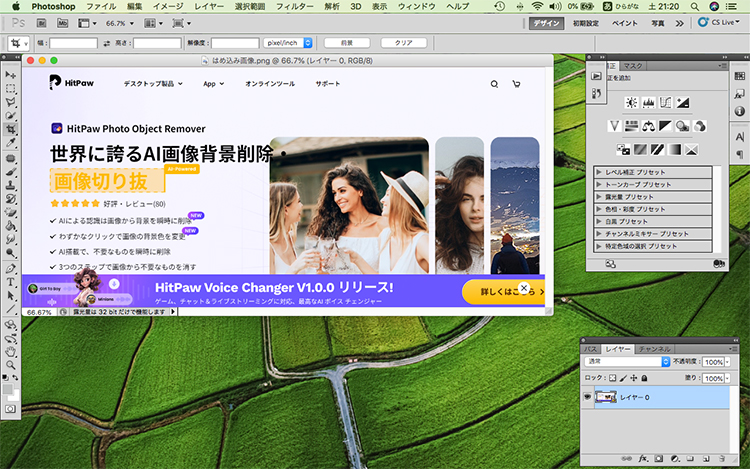The image size is (750, 469).
Task: Open the ファイル menu
Action: [101, 6]
